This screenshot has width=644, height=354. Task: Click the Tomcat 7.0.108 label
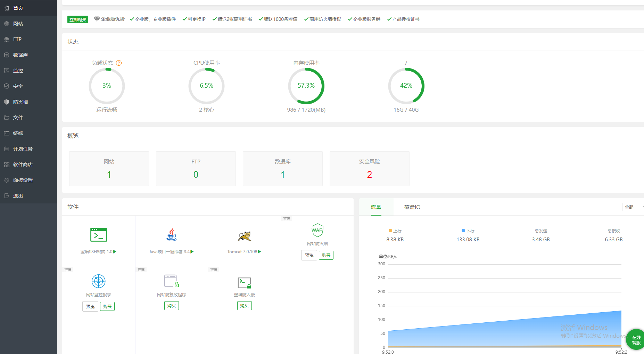pos(242,252)
